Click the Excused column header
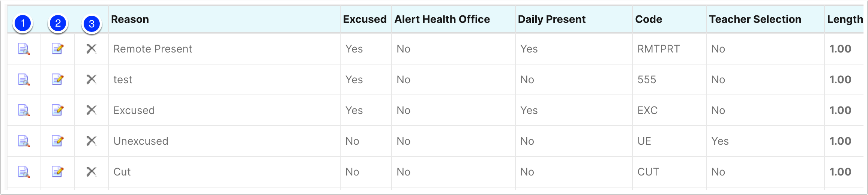 (x=365, y=19)
